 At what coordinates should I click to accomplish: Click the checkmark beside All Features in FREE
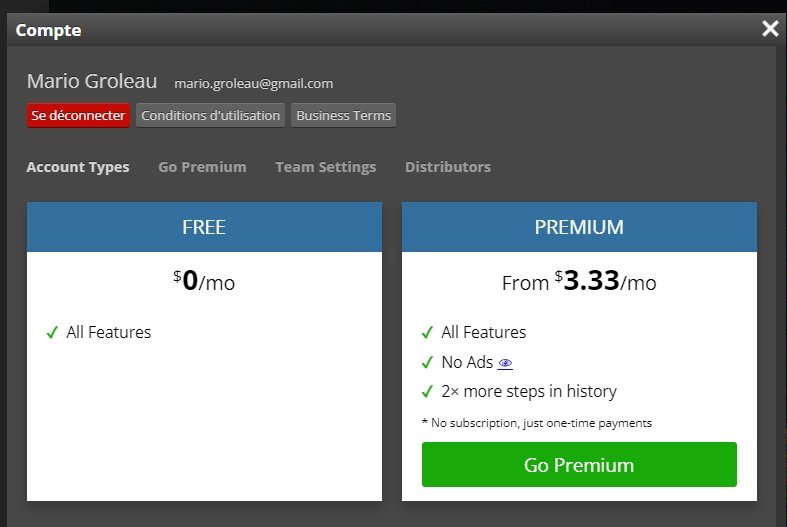[52, 332]
